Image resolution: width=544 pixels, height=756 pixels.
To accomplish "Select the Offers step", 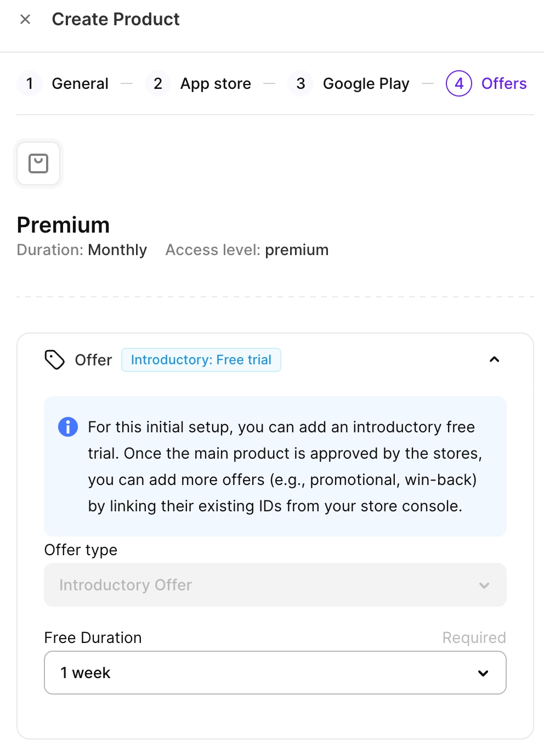I will point(503,83).
